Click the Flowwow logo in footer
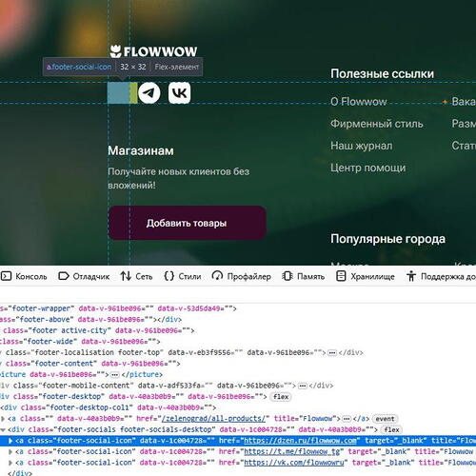 click(153, 51)
